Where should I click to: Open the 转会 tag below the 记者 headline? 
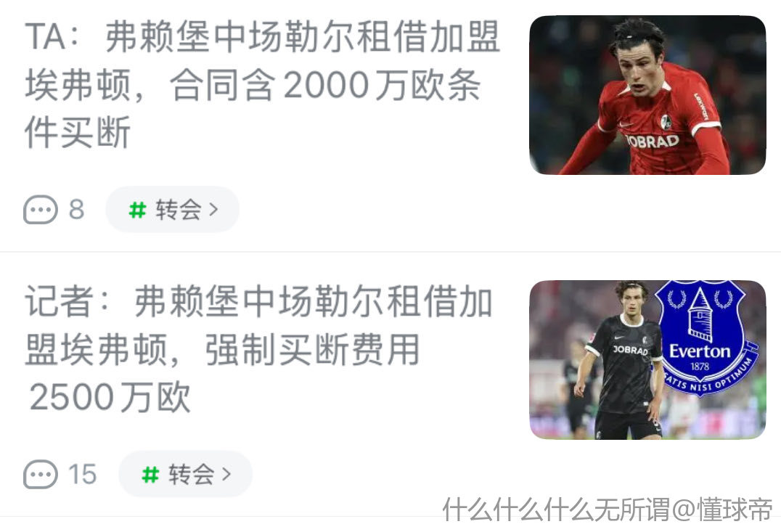[185, 474]
